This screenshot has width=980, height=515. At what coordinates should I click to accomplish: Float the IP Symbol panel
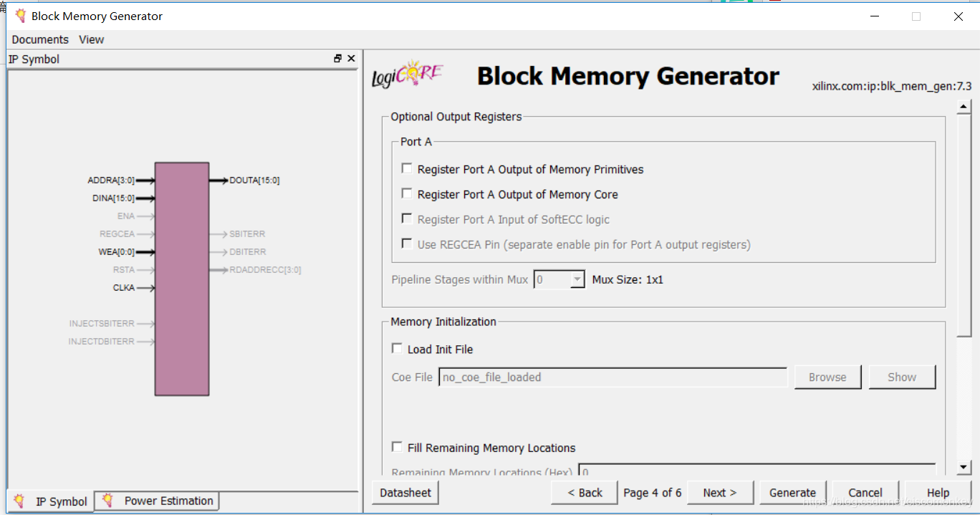[x=338, y=59]
